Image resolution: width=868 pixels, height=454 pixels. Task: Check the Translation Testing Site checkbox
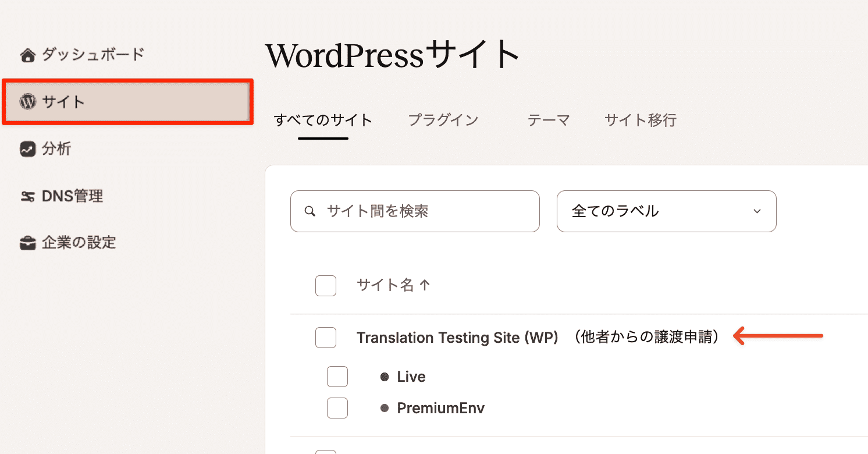point(326,338)
